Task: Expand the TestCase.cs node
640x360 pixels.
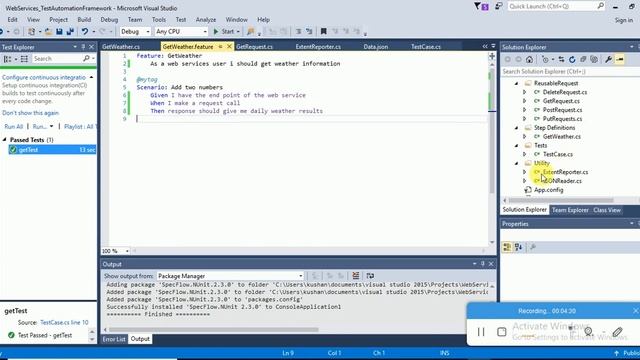Action: [524, 154]
